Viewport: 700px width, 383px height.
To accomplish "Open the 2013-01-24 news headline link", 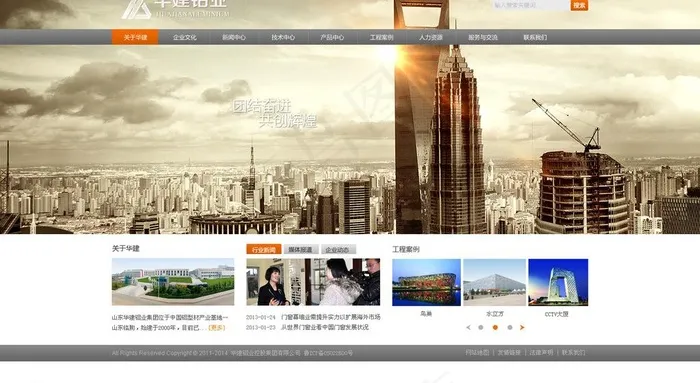I will (x=330, y=317).
